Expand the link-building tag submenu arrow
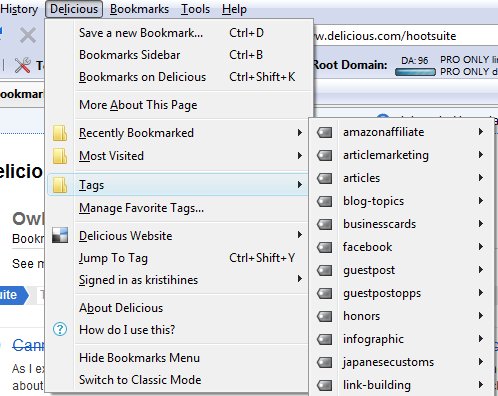 coord(481,385)
